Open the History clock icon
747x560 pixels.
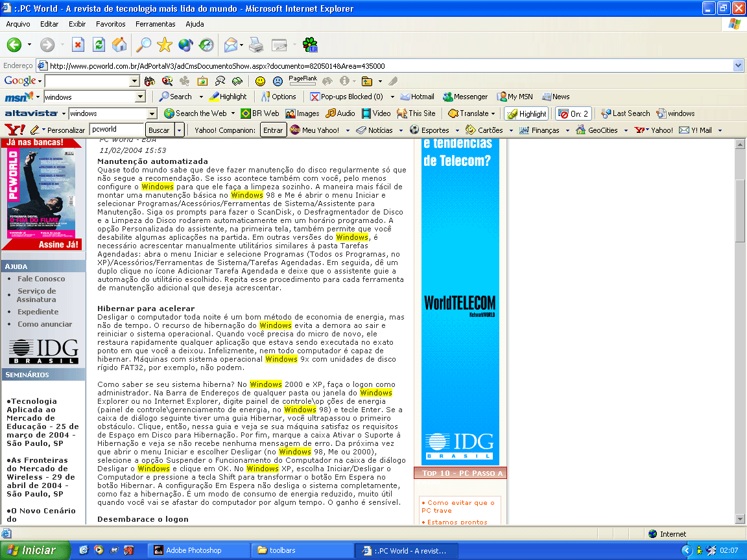click(206, 45)
